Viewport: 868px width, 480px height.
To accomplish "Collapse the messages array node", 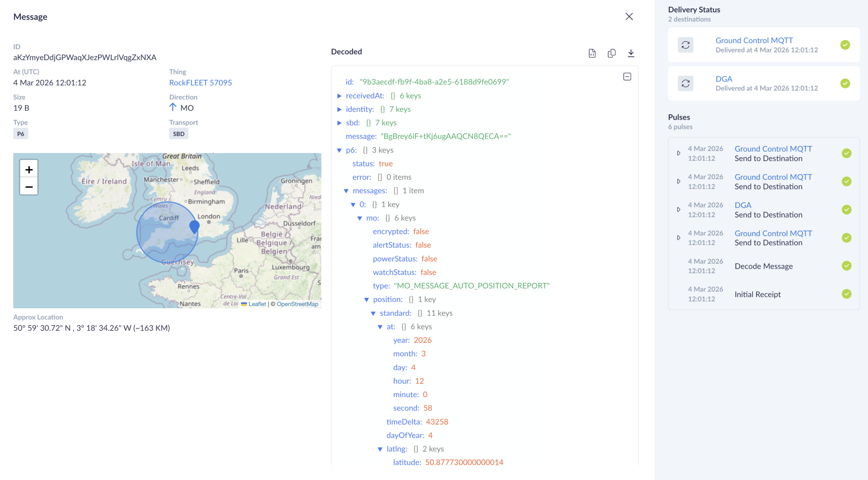I will point(346,191).
